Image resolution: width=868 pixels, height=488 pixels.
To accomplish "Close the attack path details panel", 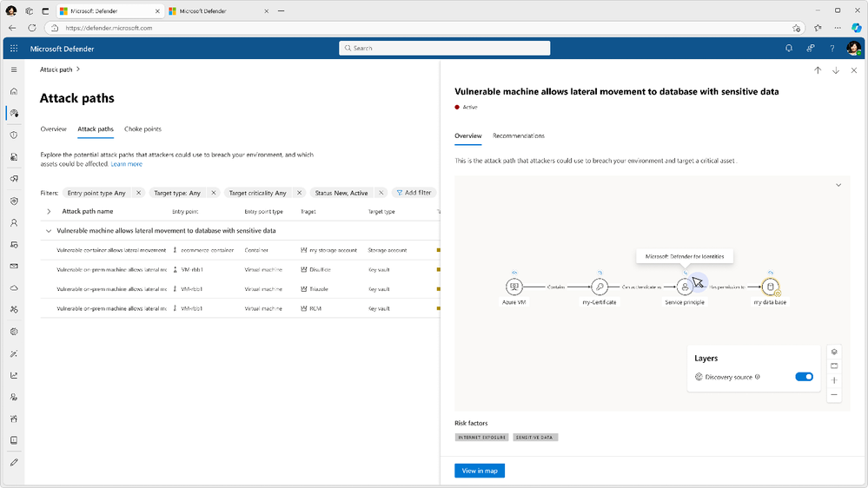I will click(854, 70).
